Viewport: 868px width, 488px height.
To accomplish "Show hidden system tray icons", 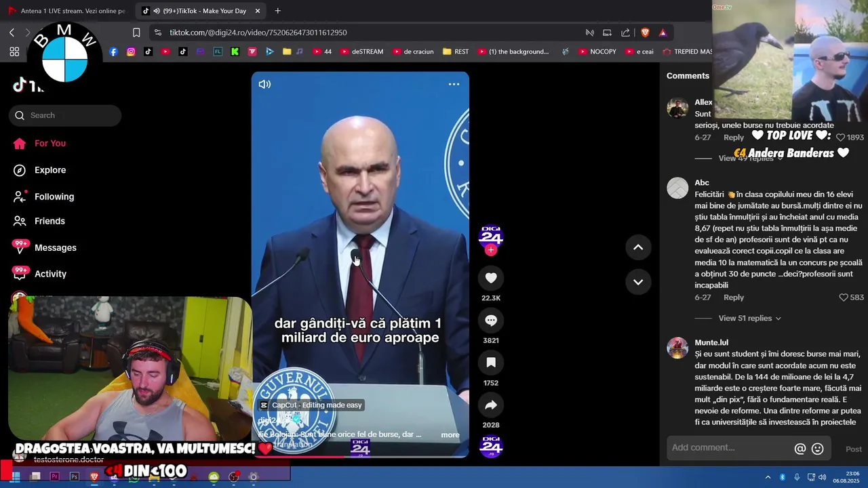I will (x=768, y=477).
